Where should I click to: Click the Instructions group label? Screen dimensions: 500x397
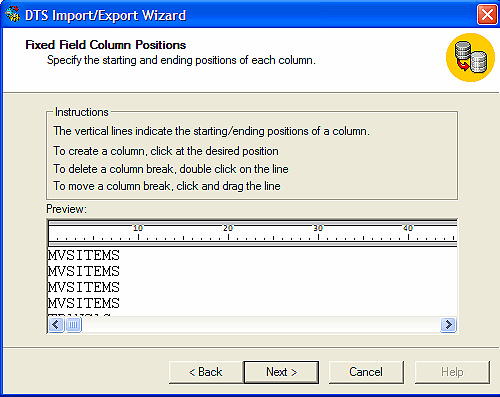(82, 112)
